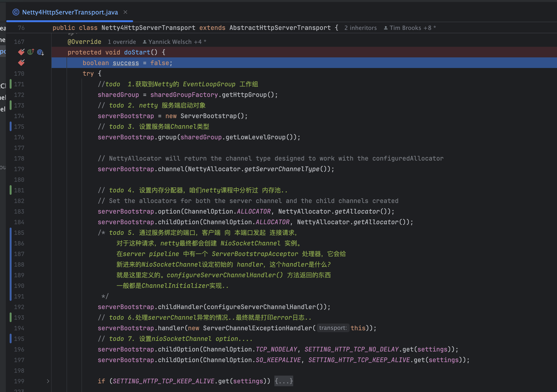This screenshot has width=557, height=392.
Task: Click the green change marker at line 171
Action: click(x=11, y=84)
